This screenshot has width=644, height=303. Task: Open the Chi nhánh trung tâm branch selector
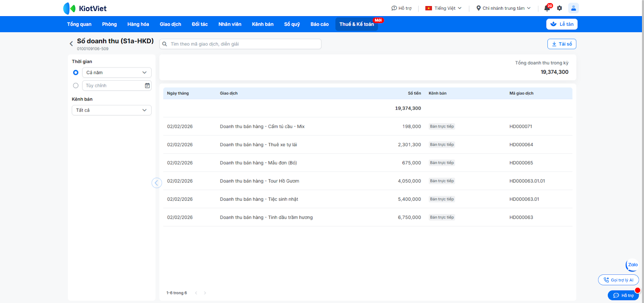coord(504,8)
